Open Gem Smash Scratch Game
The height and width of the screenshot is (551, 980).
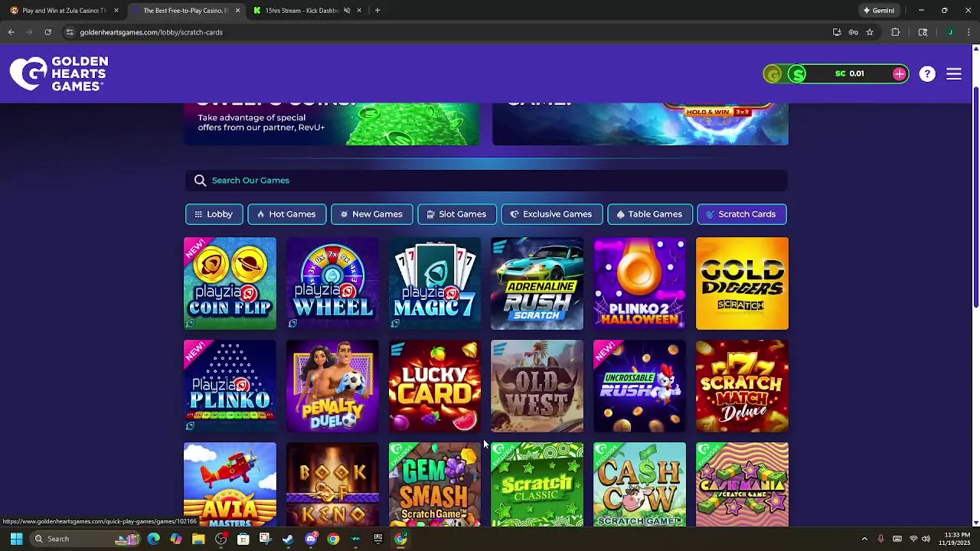(x=435, y=484)
